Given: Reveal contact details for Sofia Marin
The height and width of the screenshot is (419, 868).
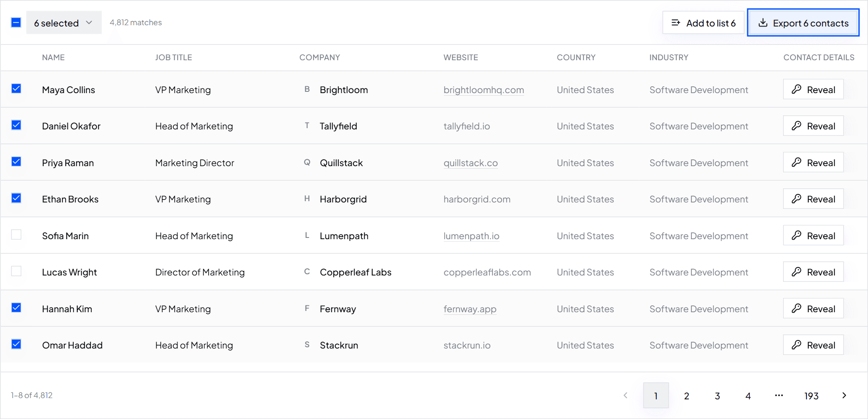Looking at the screenshot, I should [813, 235].
